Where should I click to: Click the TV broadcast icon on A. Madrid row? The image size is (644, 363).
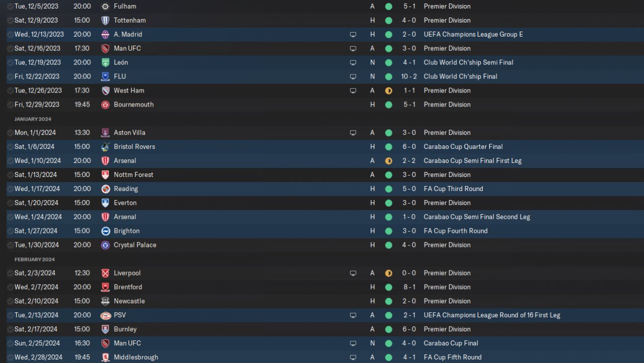(353, 35)
